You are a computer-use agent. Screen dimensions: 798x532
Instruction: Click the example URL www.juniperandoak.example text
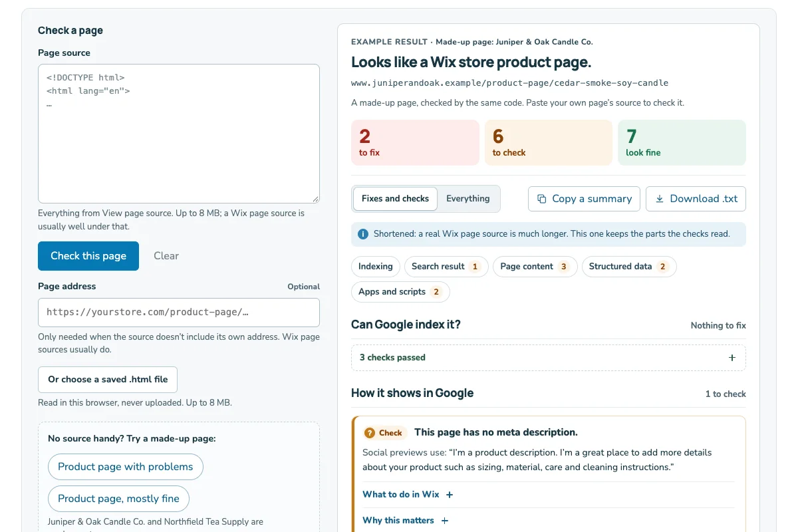510,83
